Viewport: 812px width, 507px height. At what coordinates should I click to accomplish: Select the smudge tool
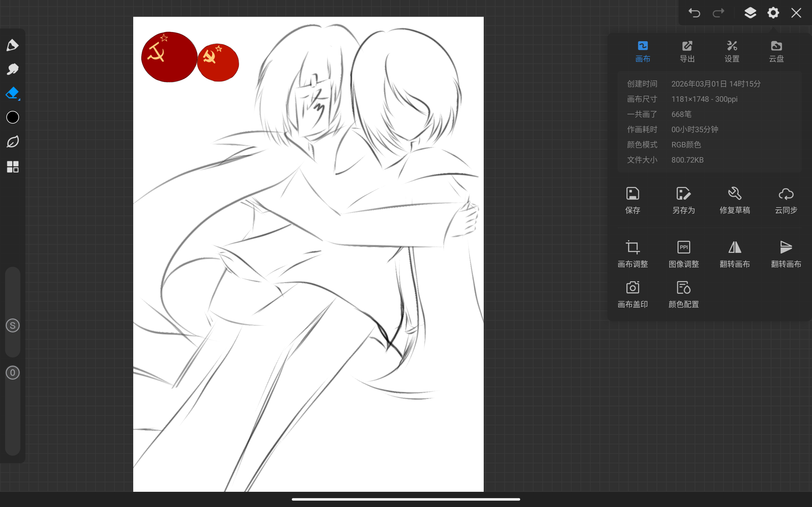tap(12, 69)
